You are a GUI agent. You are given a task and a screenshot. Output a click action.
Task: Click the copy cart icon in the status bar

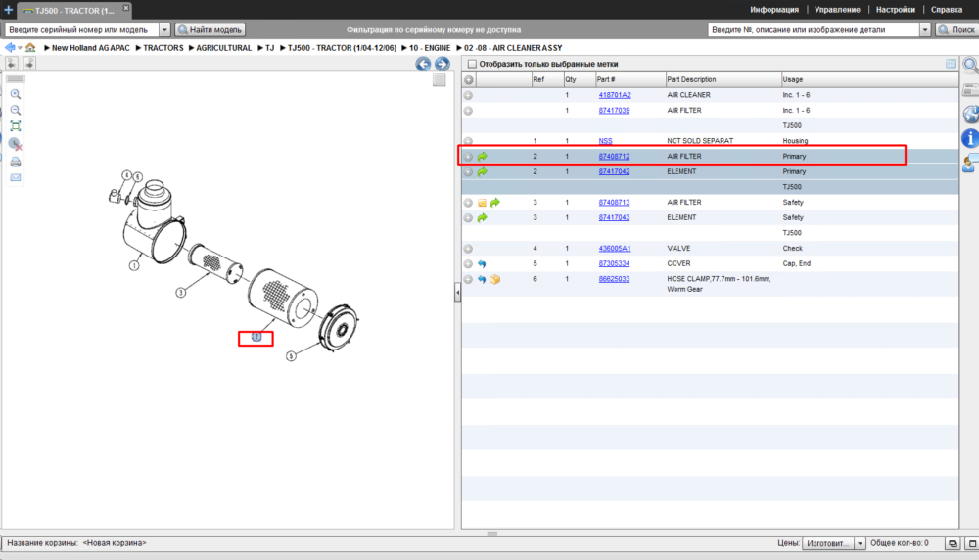[953, 543]
